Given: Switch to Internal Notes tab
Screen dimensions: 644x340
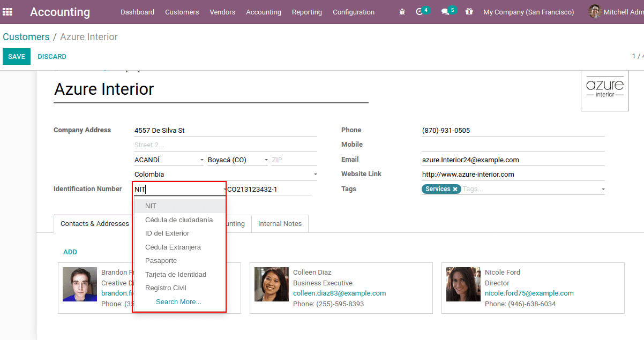Looking at the screenshot, I should [x=280, y=224].
